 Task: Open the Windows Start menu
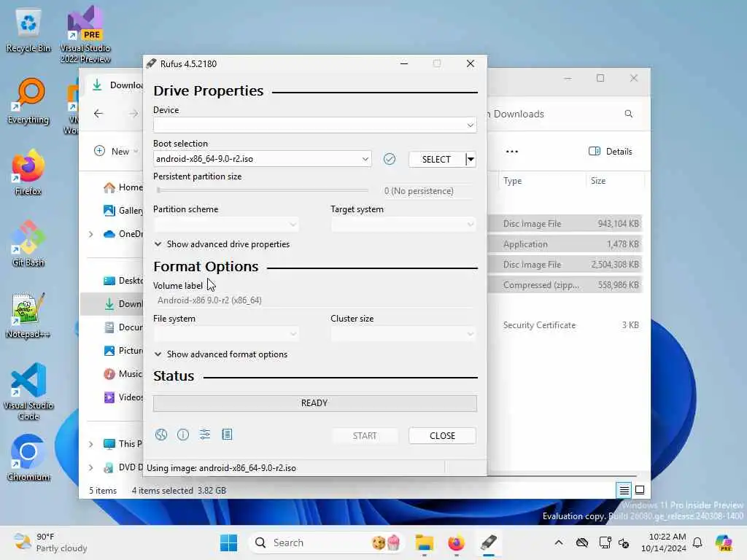(x=228, y=542)
